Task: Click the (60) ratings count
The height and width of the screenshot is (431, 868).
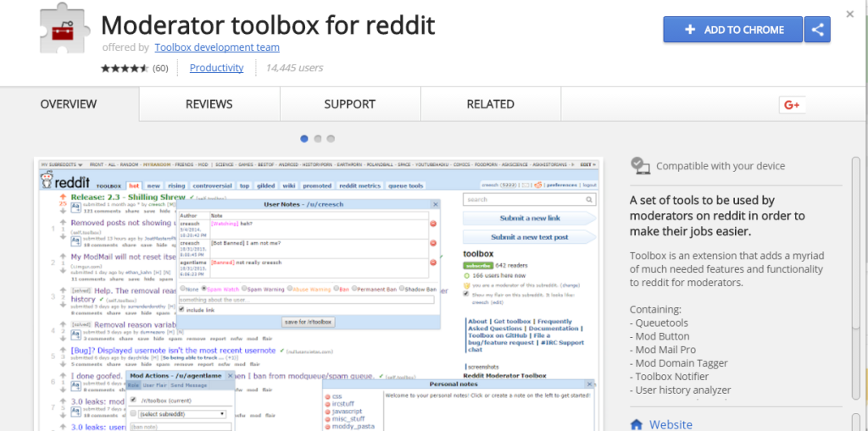Action: tap(160, 68)
